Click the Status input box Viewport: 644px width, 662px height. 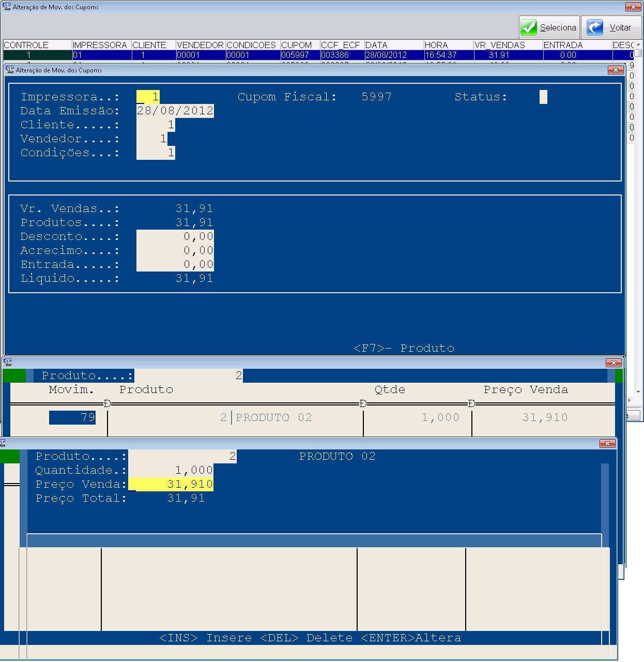pyautogui.click(x=543, y=97)
